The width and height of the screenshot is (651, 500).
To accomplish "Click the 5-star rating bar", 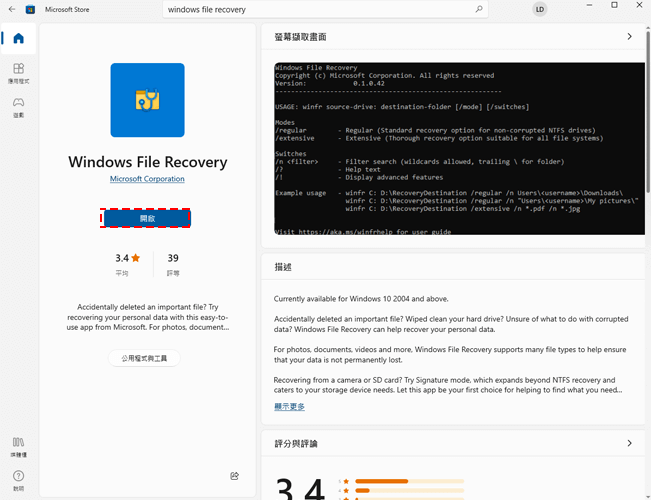I will tap(409, 481).
